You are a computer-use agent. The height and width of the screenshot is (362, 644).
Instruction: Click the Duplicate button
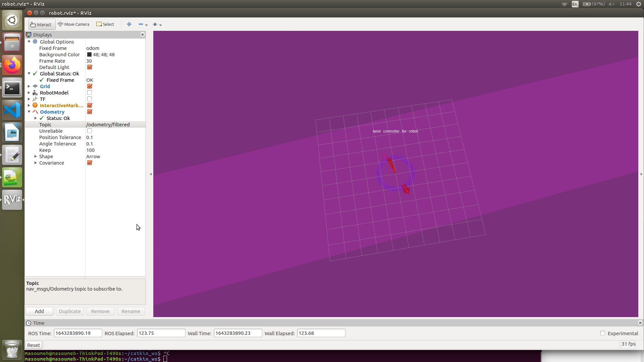click(70, 311)
